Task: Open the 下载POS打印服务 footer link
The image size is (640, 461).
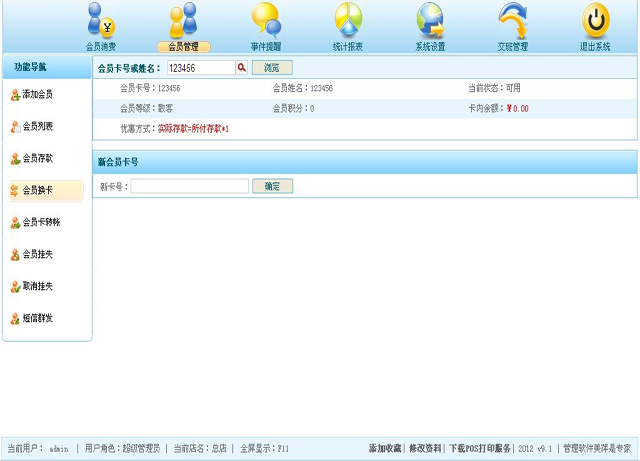Action: coord(479,449)
